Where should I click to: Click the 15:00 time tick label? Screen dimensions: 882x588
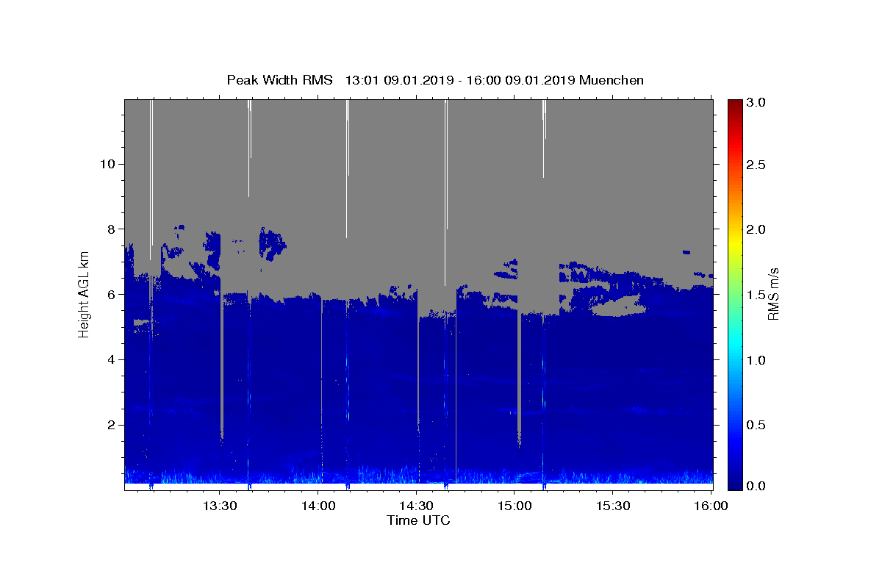tap(514, 506)
